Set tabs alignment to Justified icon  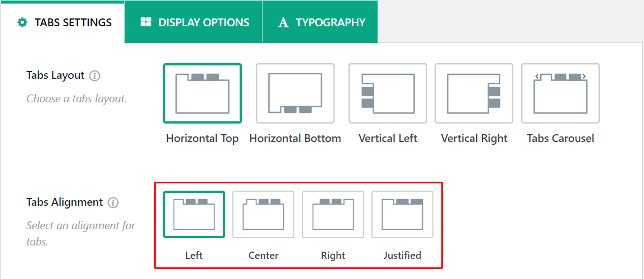[402, 215]
